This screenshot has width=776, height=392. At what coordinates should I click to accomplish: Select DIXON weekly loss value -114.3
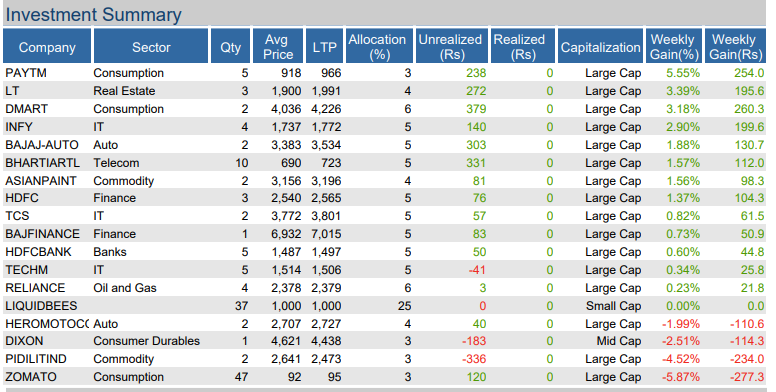click(747, 341)
